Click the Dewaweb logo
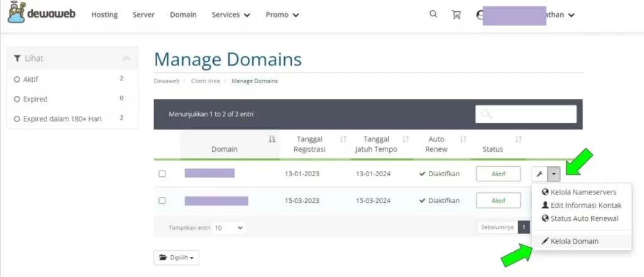 click(42, 14)
